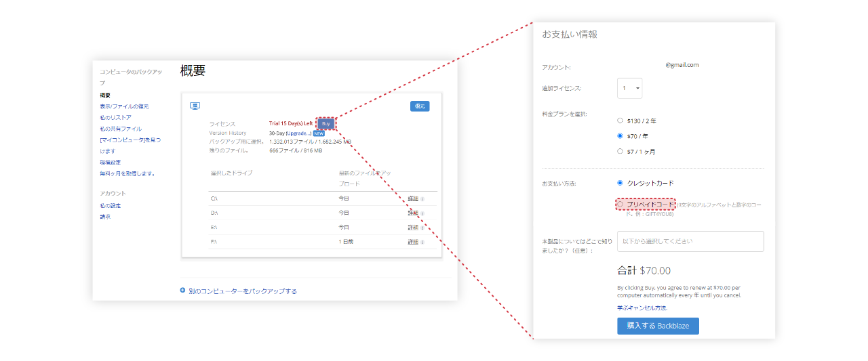Open the 30-Day Upgrade link

(290, 133)
